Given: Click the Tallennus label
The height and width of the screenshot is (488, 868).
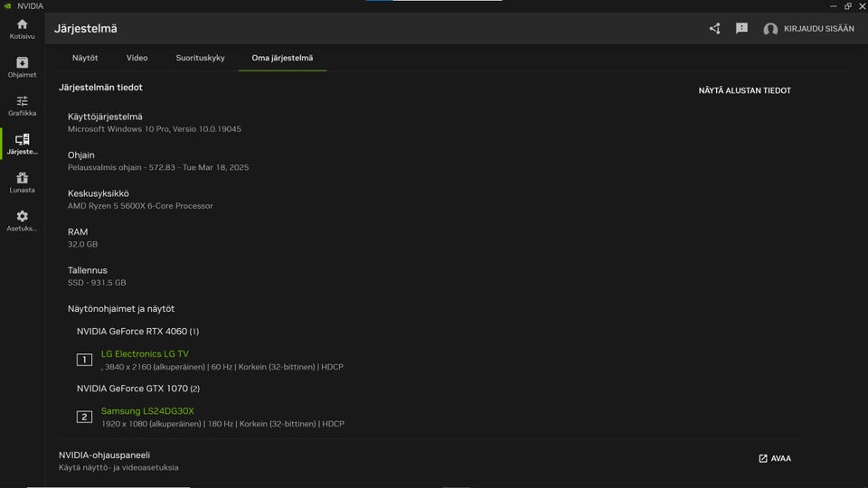Looking at the screenshot, I should point(88,270).
